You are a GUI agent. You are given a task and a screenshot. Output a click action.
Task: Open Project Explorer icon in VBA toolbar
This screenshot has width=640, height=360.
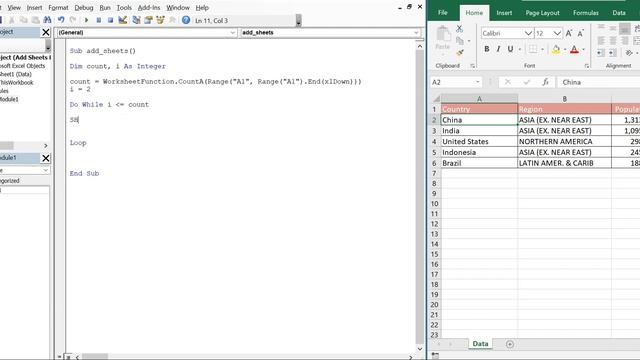click(x=136, y=20)
